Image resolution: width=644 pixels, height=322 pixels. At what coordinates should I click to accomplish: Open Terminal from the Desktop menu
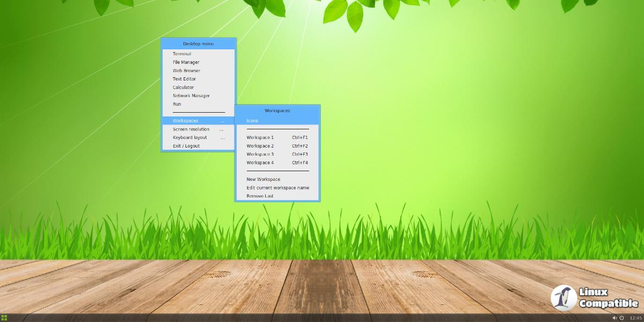pyautogui.click(x=182, y=54)
